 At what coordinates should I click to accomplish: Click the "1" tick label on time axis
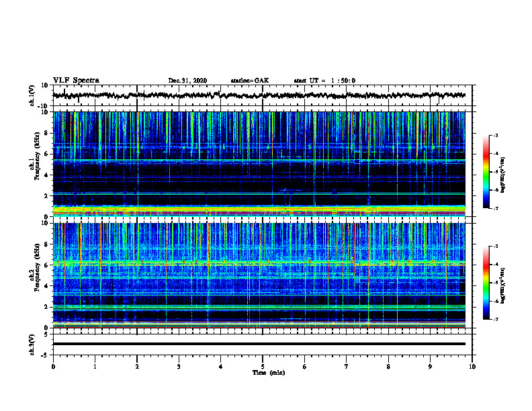click(95, 367)
